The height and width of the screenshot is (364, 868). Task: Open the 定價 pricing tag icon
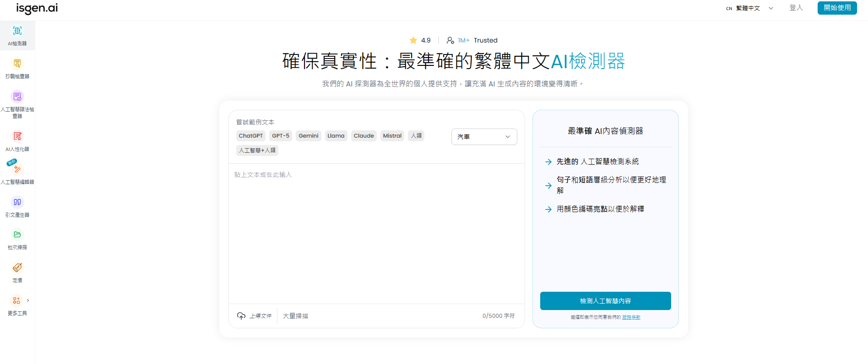[x=17, y=268]
